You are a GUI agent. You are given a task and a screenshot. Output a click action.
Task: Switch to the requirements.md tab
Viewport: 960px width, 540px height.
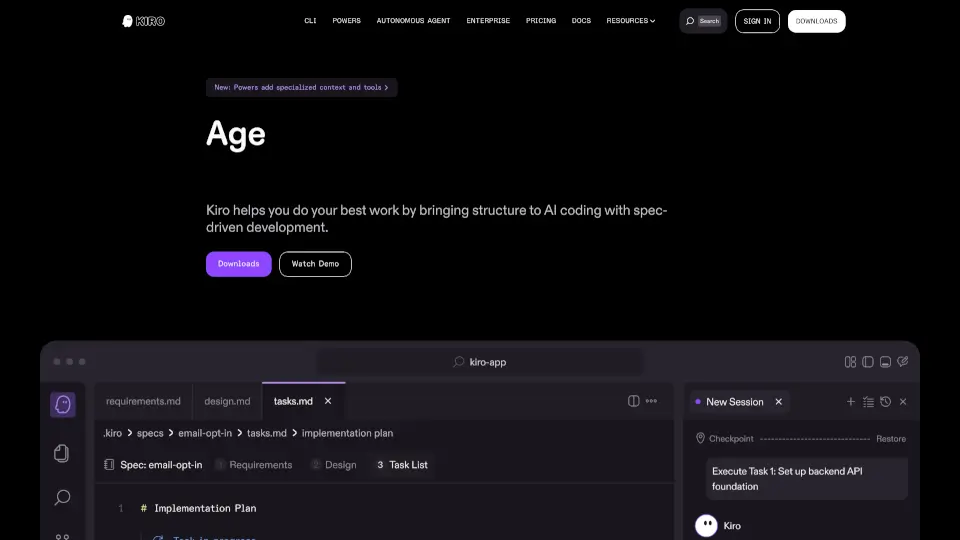click(x=143, y=401)
